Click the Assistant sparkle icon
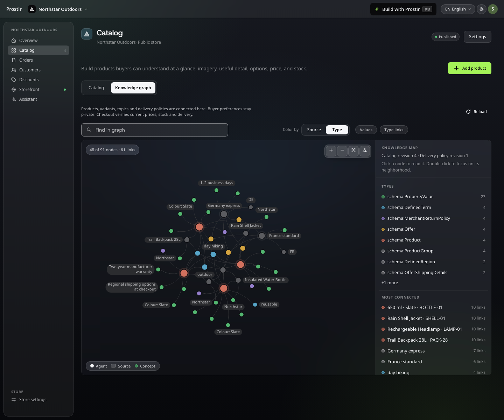The image size is (504, 420). pyautogui.click(x=14, y=99)
